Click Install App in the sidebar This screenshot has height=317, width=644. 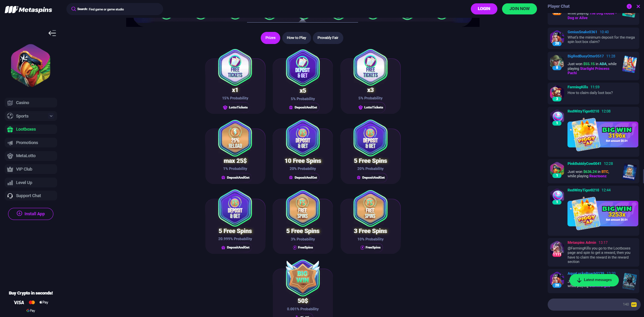tap(31, 214)
